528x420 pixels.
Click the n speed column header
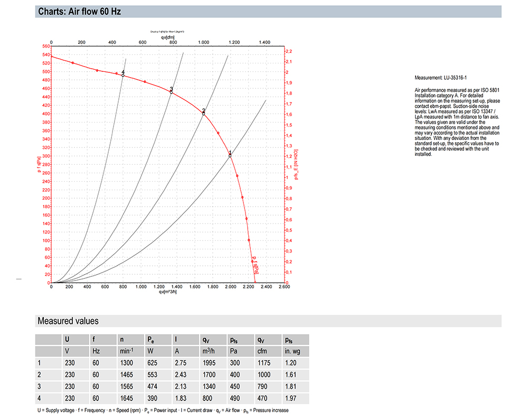click(x=122, y=340)
